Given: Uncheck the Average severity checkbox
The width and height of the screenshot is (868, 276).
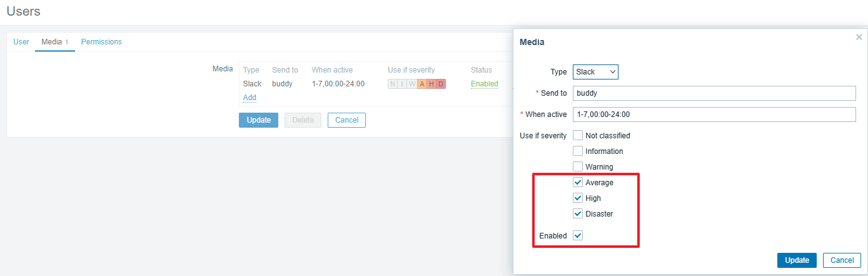Looking at the screenshot, I should coord(578,182).
